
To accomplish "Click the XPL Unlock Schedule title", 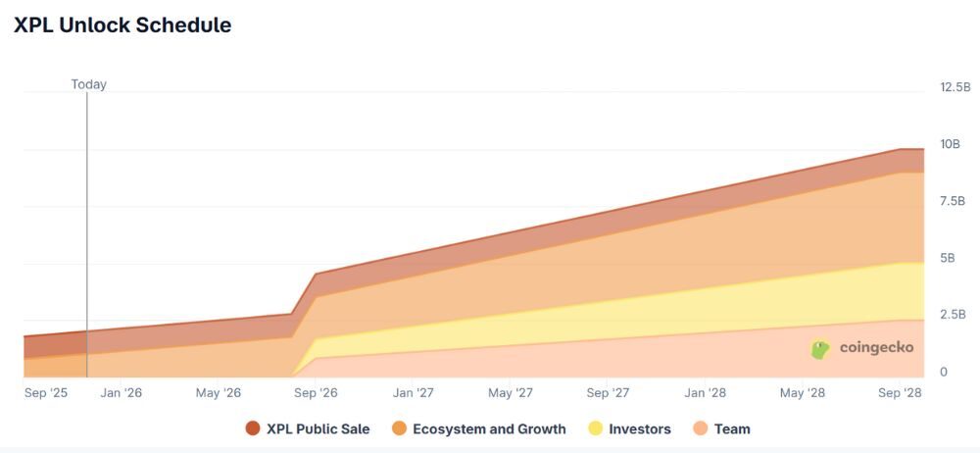I will [122, 25].
